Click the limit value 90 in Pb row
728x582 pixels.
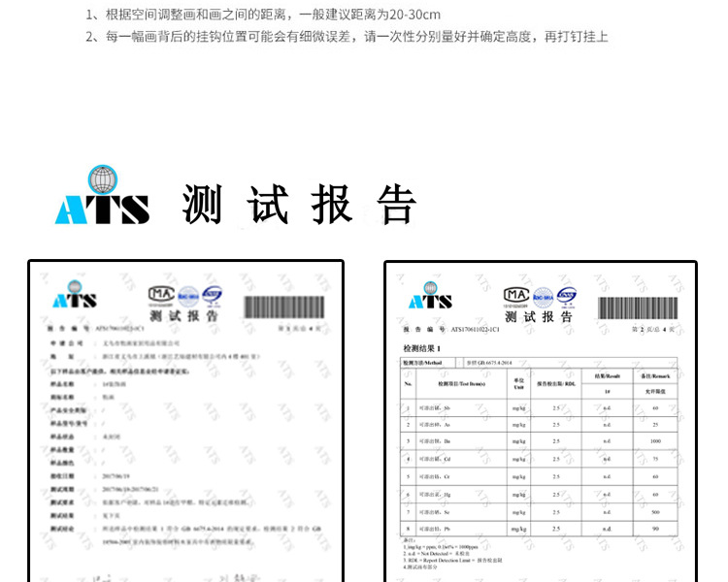point(655,529)
